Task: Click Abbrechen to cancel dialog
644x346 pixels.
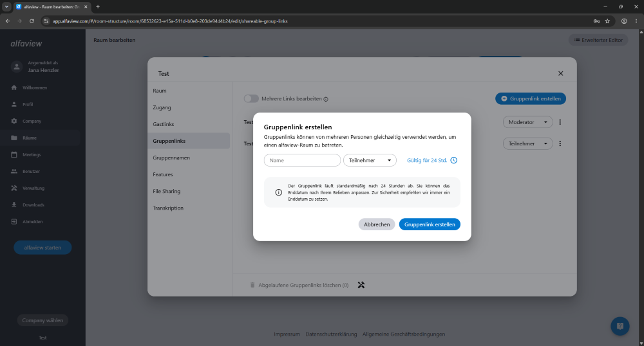Action: pyautogui.click(x=377, y=224)
